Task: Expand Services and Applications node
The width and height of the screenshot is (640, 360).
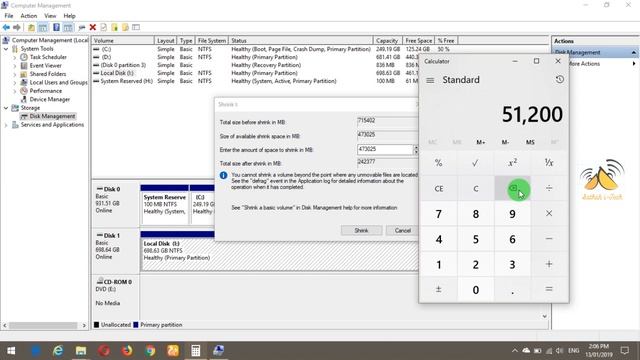Action: click(6, 125)
